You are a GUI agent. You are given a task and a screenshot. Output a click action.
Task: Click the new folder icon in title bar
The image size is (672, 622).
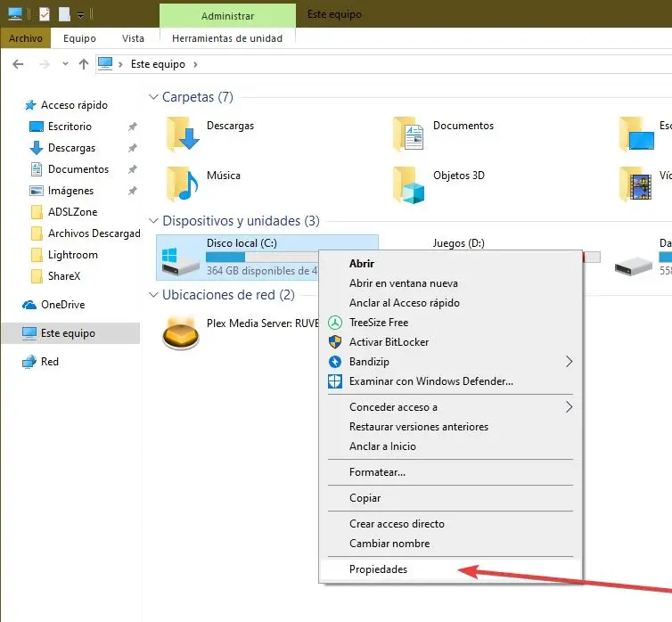coord(65,14)
